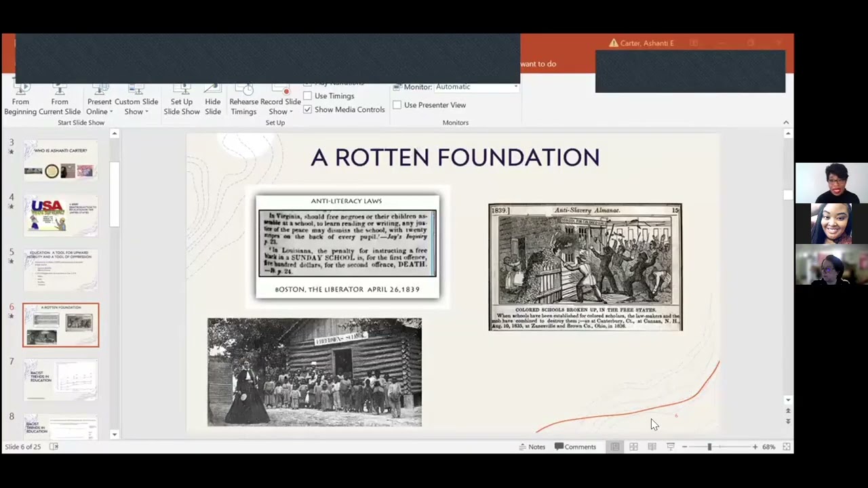
Task: Select the Anti-Slavery Almanac engraving image
Action: pyautogui.click(x=585, y=267)
